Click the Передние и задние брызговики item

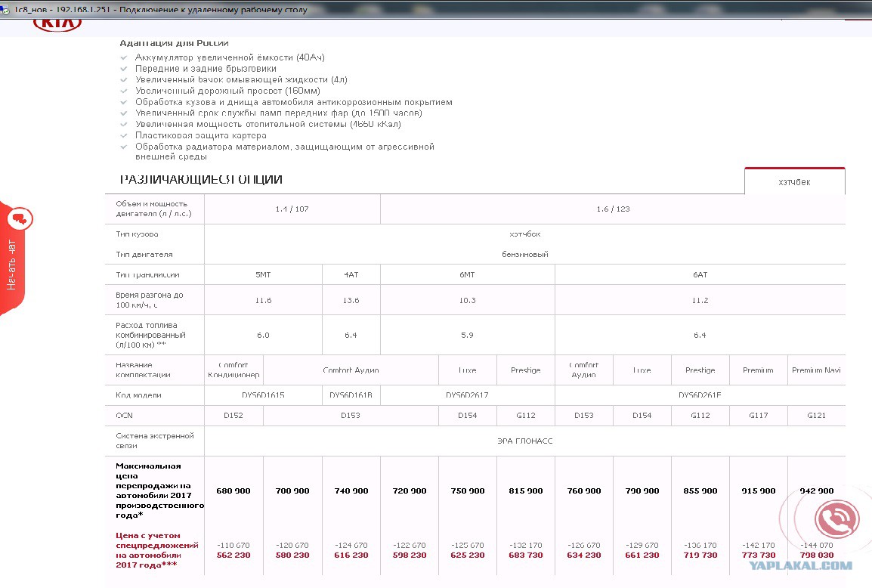click(206, 69)
